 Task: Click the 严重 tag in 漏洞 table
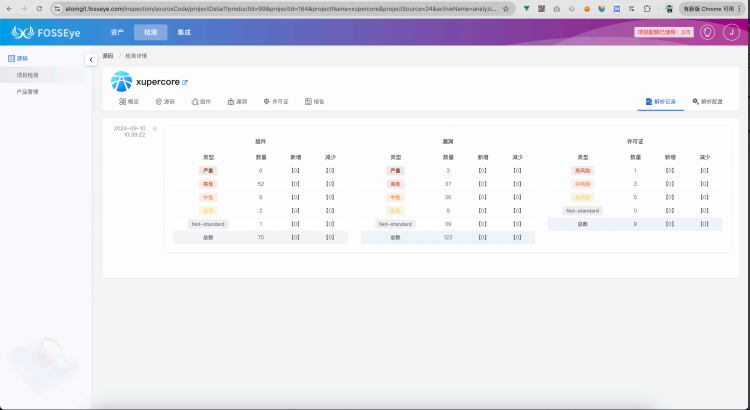click(395, 170)
